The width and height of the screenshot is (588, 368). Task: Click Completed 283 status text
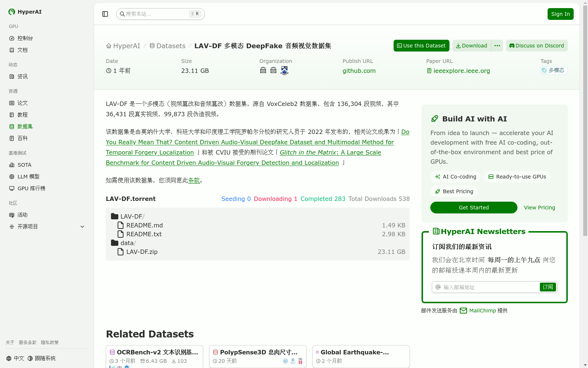(323, 199)
